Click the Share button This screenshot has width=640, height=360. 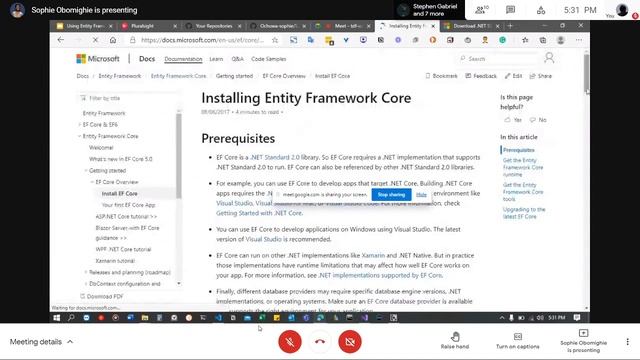(x=540, y=76)
